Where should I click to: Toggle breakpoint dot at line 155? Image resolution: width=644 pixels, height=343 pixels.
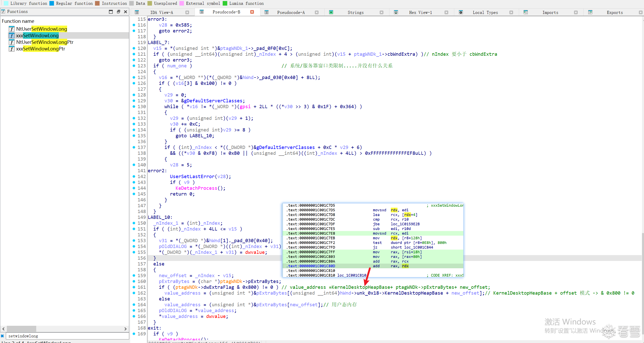134,252
